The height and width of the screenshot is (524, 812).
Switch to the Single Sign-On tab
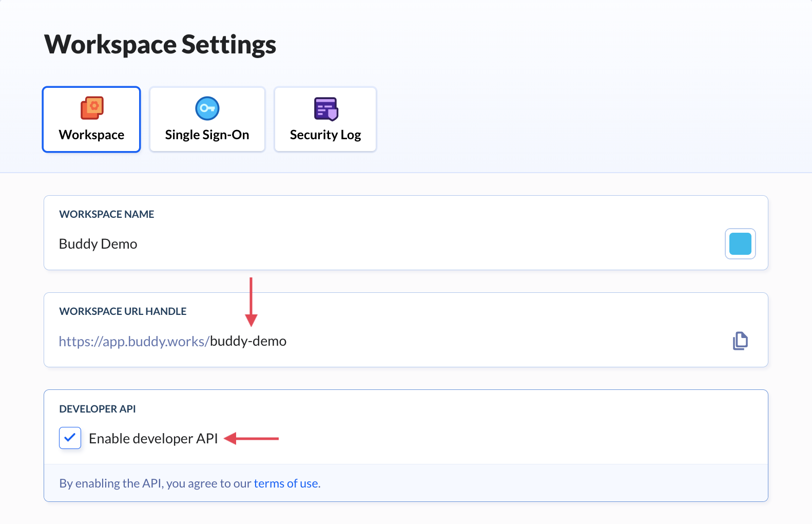point(207,119)
